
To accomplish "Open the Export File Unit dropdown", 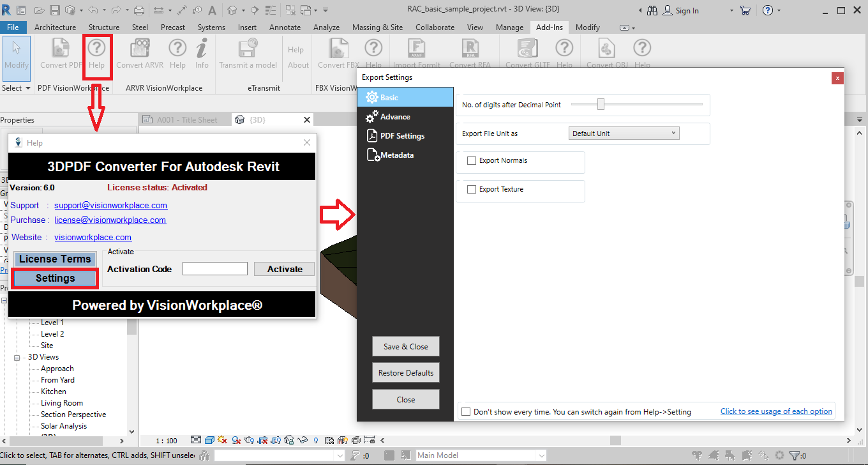I will 624,133.
